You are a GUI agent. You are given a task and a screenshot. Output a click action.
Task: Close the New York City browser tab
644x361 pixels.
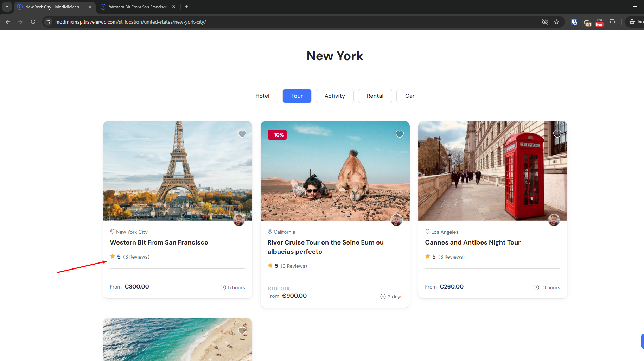(x=90, y=7)
